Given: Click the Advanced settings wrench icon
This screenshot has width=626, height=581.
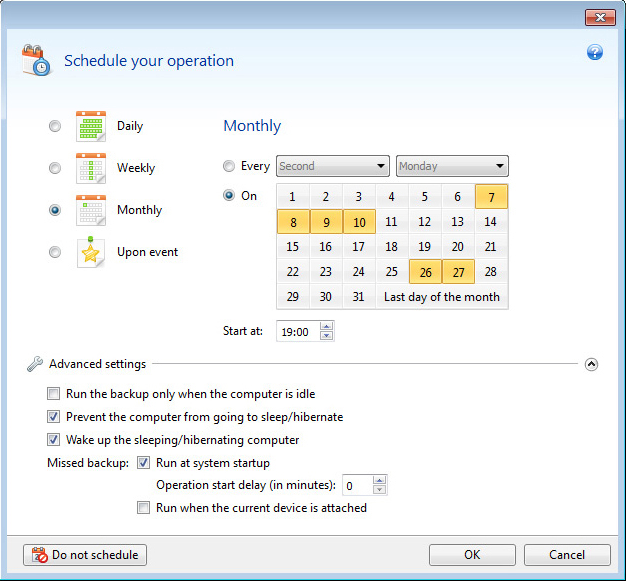Looking at the screenshot, I should click(34, 364).
